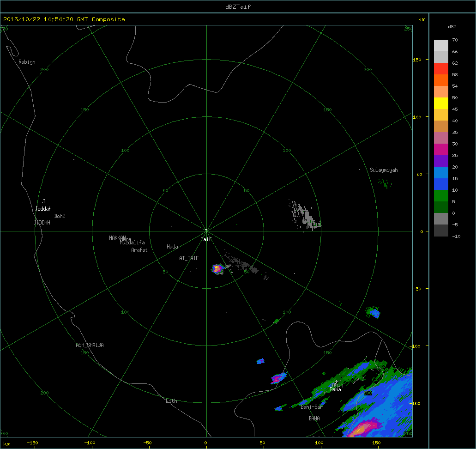Click the '-150' tick on the bottom axis
This screenshot has height=449, width=476.
pos(32,443)
